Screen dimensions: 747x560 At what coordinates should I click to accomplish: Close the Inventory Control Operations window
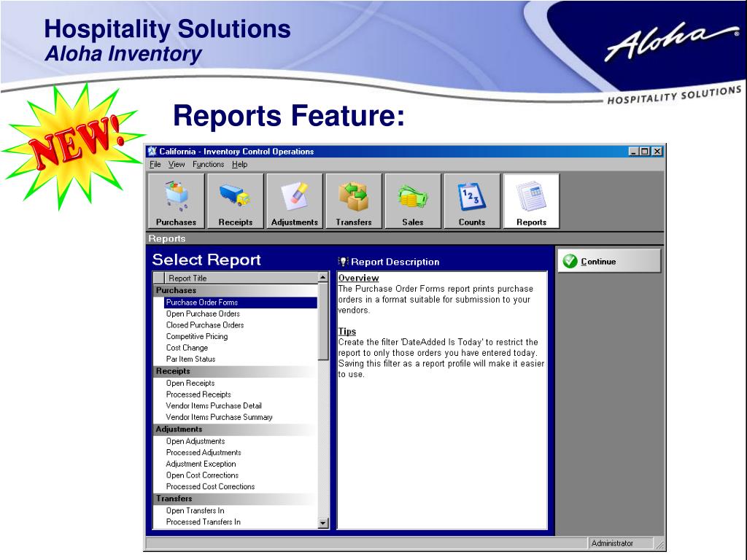(x=657, y=152)
